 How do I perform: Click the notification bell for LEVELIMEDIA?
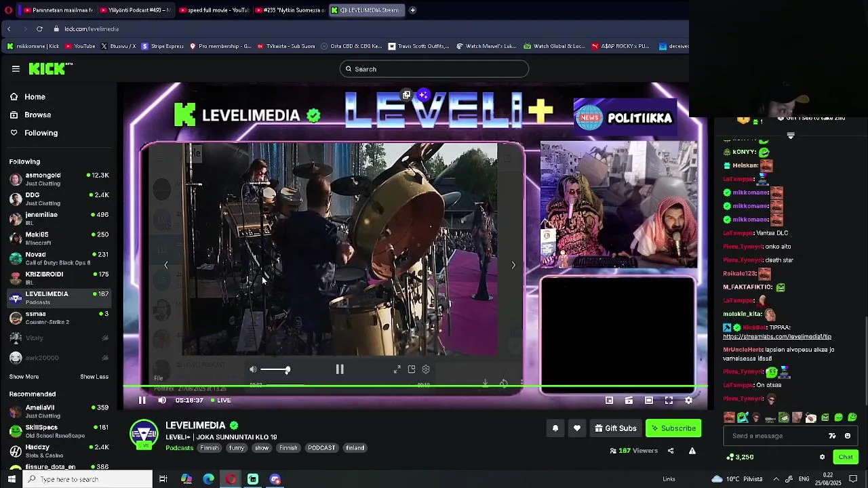[555, 428]
